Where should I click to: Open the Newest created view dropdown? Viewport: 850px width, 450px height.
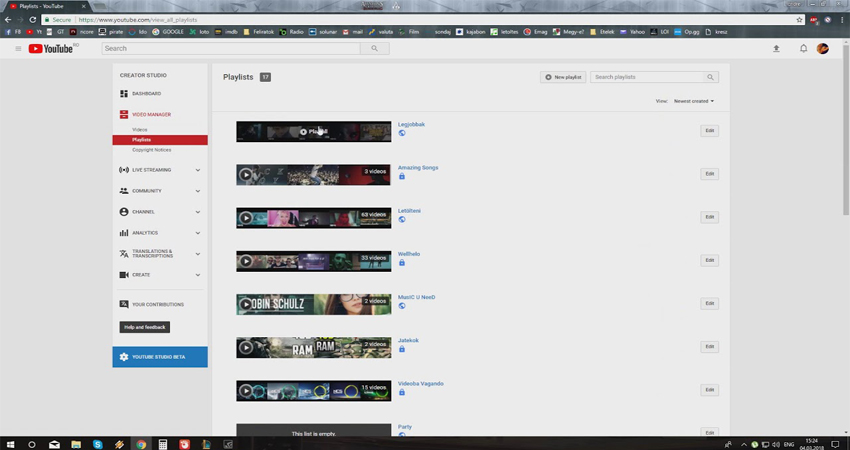[x=694, y=101]
